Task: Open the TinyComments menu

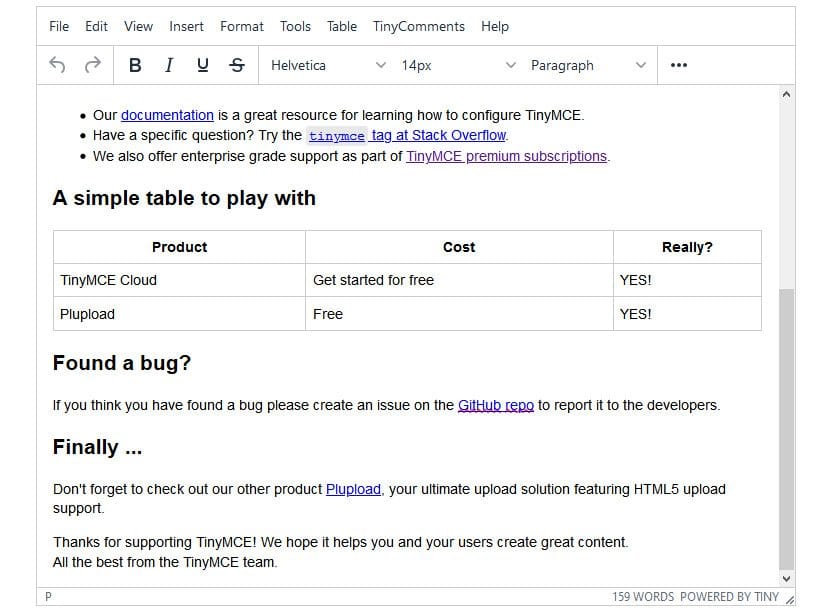Action: [418, 26]
